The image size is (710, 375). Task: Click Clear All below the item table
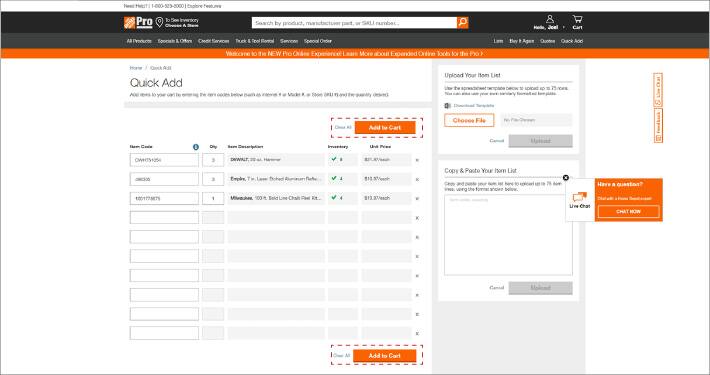341,356
